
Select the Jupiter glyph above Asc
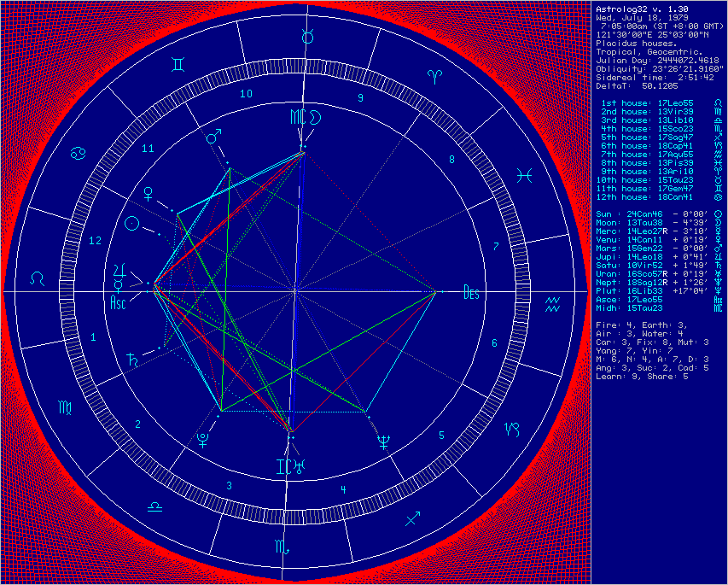tap(119, 271)
